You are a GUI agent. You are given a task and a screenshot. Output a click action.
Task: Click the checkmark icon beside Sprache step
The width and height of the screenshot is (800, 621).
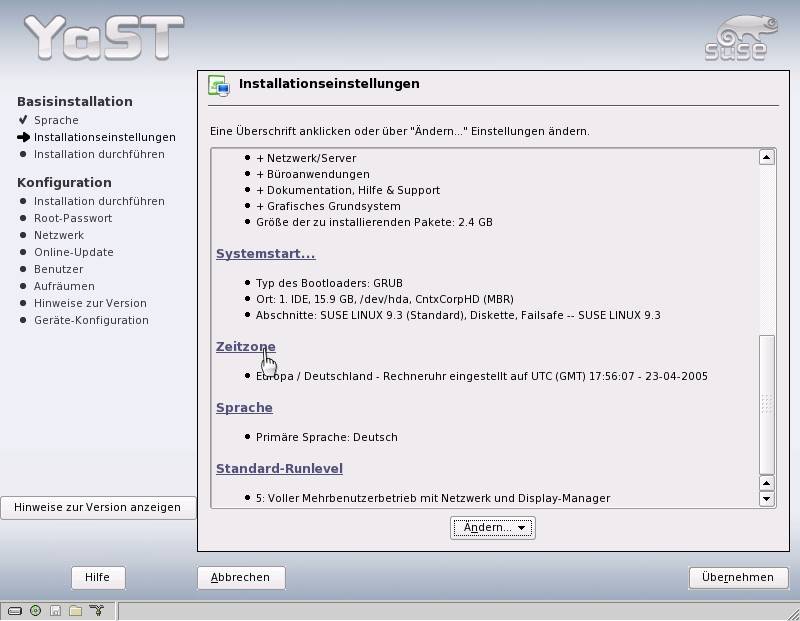tap(22, 120)
